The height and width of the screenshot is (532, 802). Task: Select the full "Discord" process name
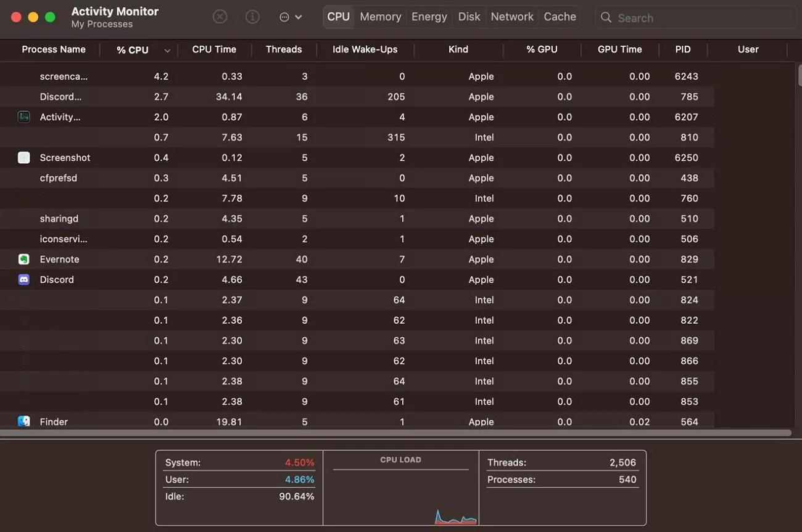(x=57, y=280)
